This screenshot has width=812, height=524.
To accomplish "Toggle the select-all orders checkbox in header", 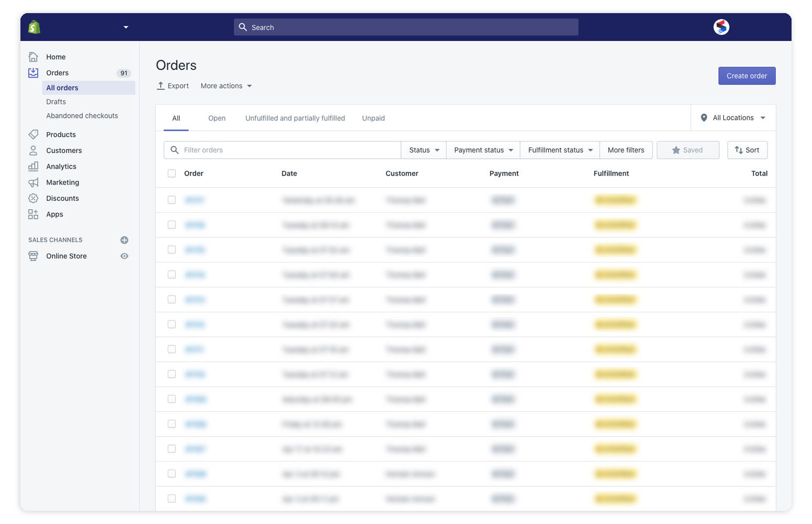I will [x=171, y=173].
